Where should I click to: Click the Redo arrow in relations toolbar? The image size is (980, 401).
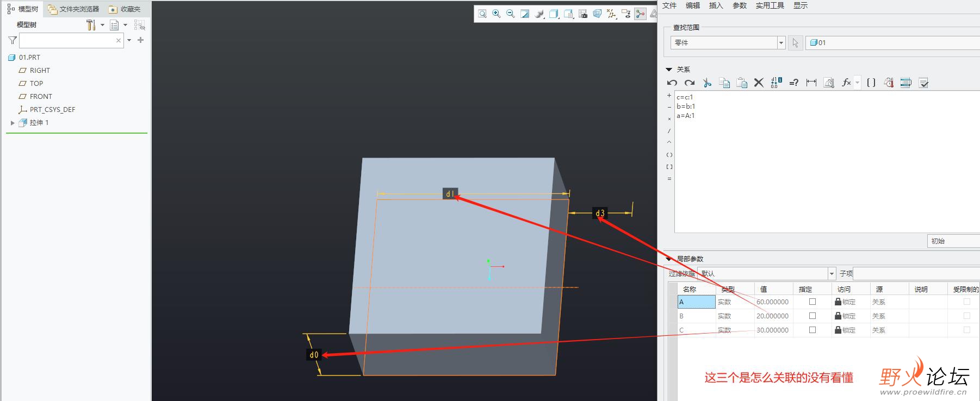coord(690,83)
